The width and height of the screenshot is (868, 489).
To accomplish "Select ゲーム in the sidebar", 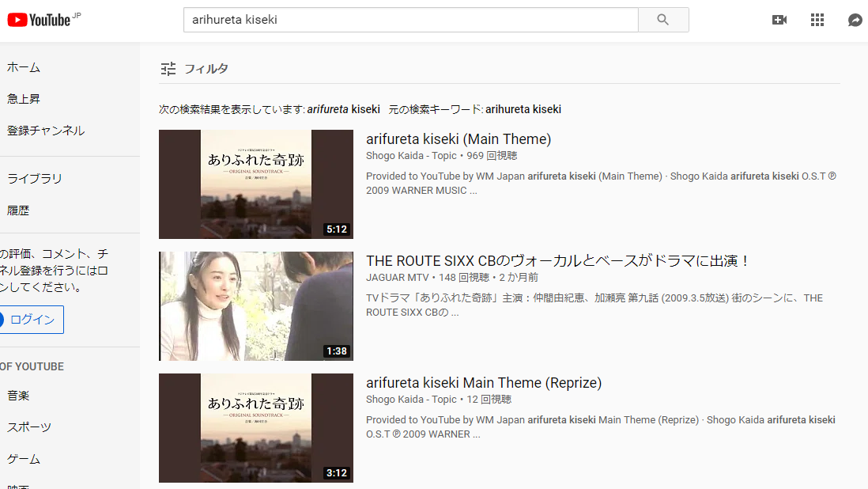I will (23, 459).
